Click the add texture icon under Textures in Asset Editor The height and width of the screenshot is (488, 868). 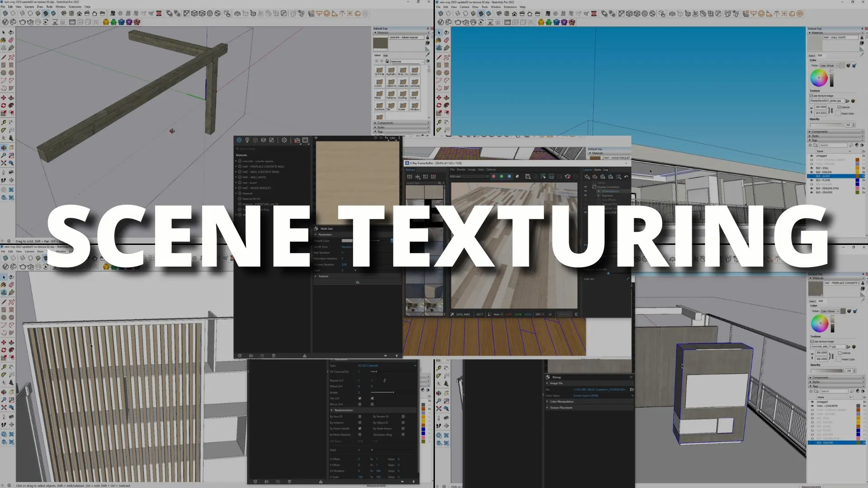pyautogui.click(x=358, y=282)
